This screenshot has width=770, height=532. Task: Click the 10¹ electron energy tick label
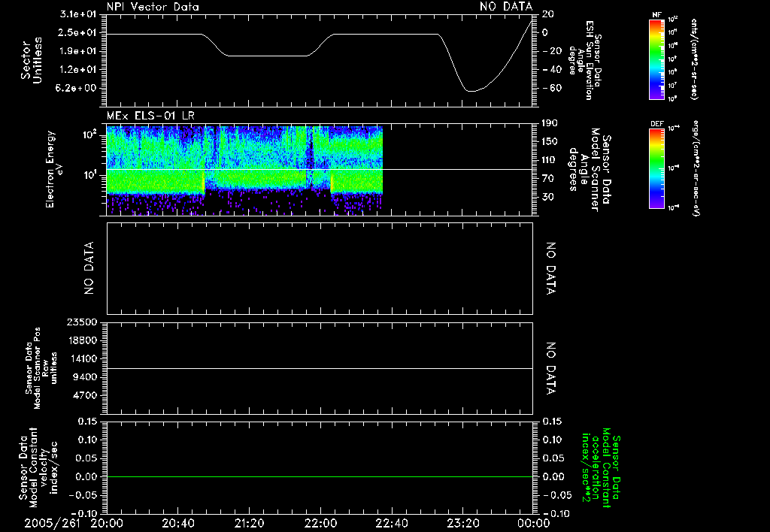click(90, 174)
